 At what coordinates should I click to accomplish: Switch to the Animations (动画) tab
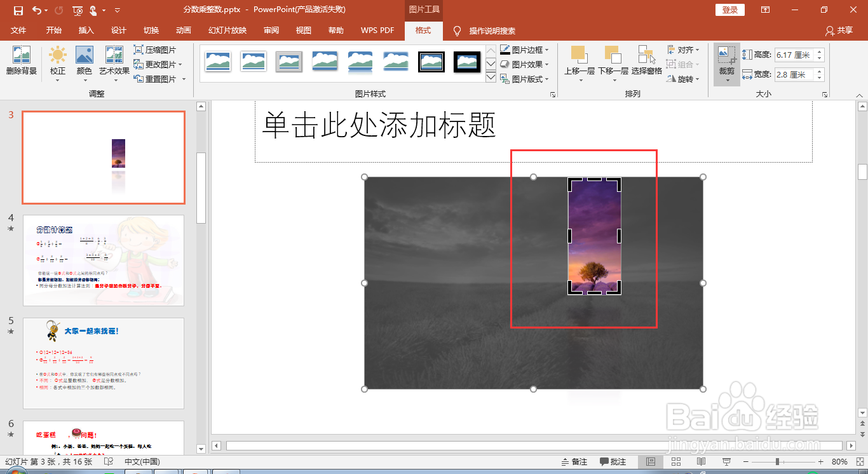pos(184,30)
